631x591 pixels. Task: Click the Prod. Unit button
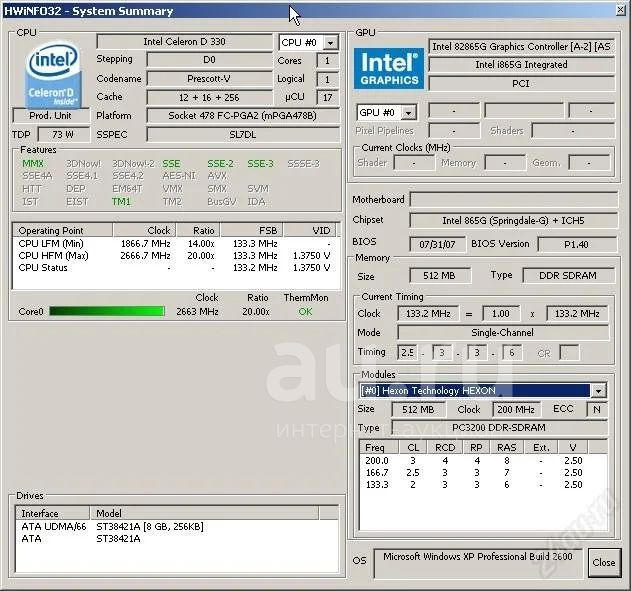tap(51, 116)
